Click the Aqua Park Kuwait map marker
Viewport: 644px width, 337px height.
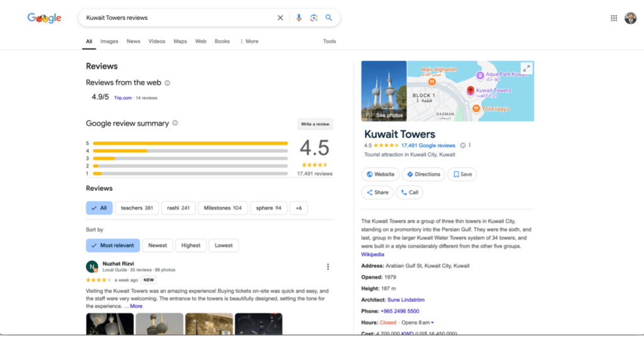tap(480, 75)
